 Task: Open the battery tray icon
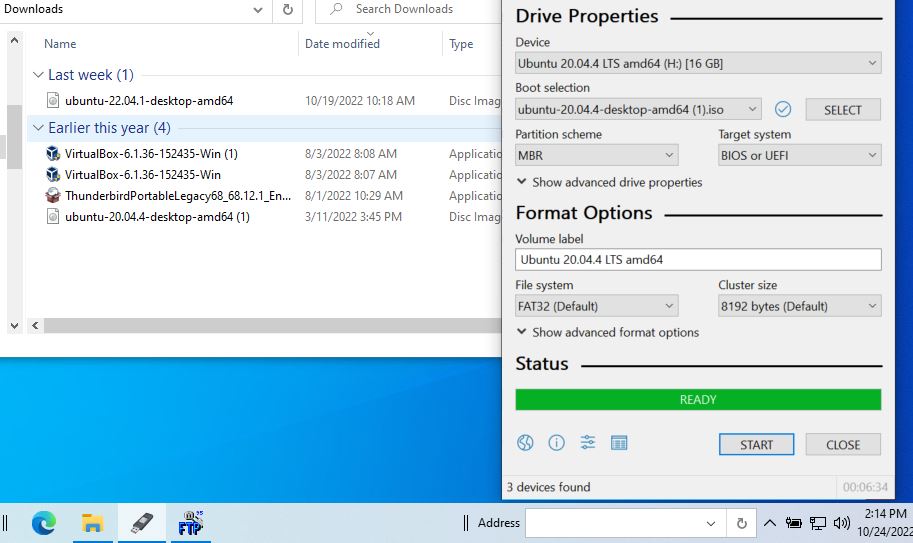(793, 523)
